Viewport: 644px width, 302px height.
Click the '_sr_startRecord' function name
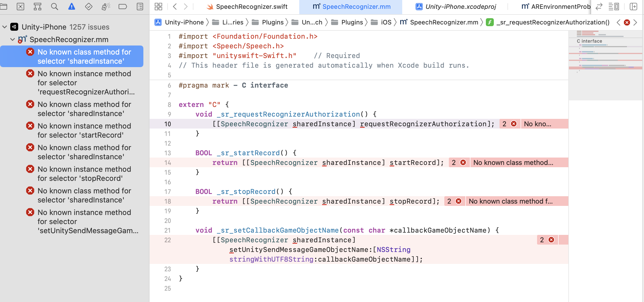pos(248,153)
